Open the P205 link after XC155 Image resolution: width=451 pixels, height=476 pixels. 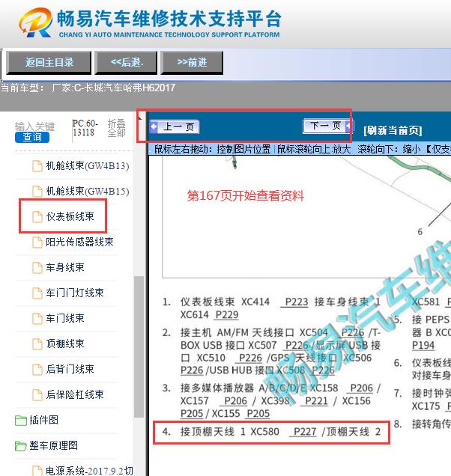point(258,414)
